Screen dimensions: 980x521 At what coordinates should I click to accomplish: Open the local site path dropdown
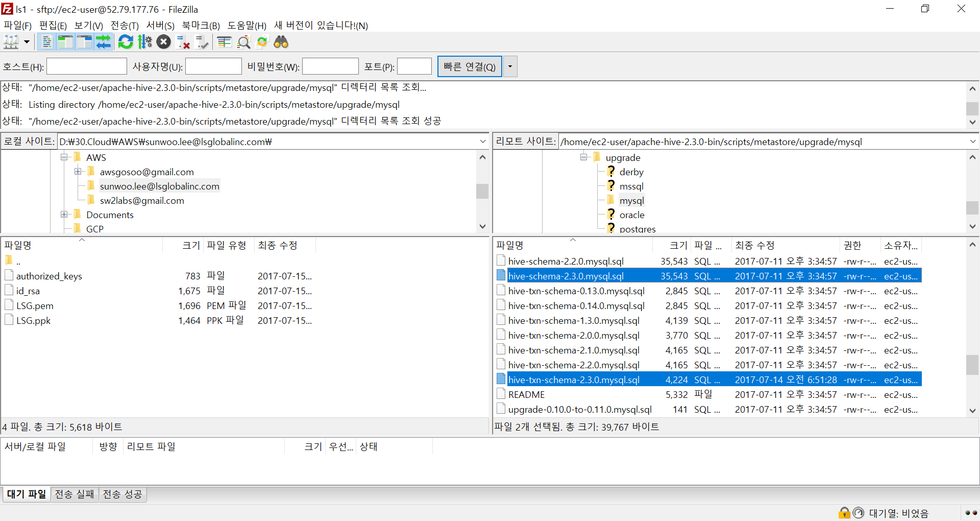[483, 141]
